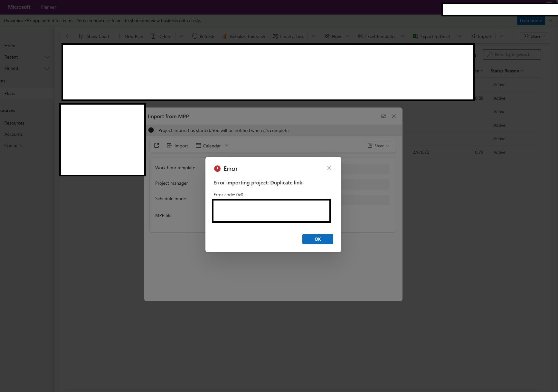
Task: Open Resources in the sidebar
Action: (14, 123)
